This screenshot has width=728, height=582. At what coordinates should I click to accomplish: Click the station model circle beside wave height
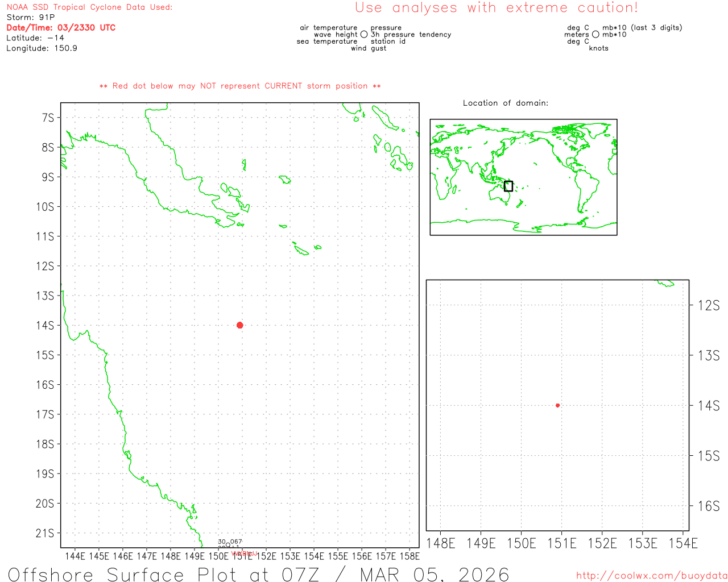pos(364,35)
